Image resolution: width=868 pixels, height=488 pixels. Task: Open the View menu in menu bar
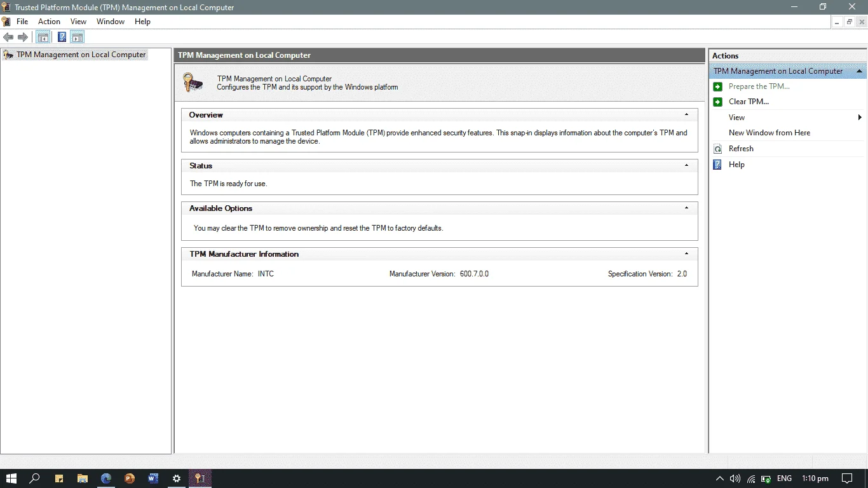78,22
